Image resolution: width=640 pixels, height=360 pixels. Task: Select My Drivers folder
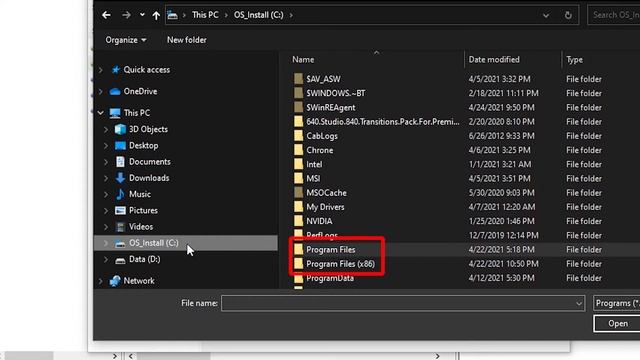tap(325, 207)
